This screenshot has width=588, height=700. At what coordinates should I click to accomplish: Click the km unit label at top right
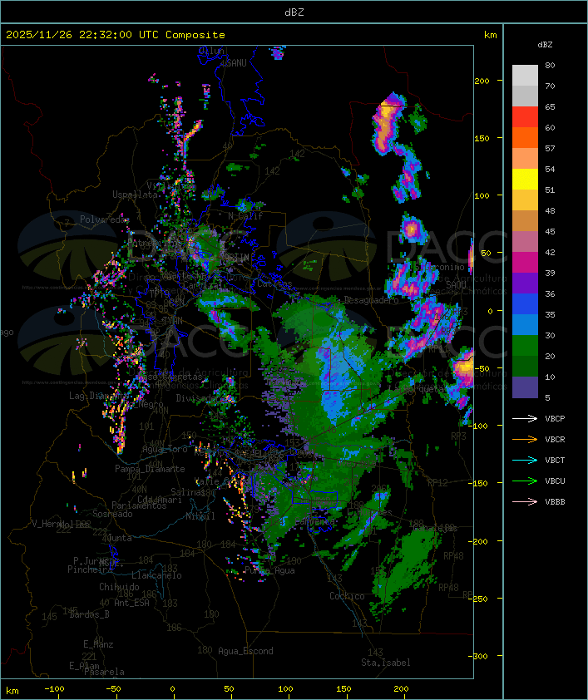click(x=490, y=35)
